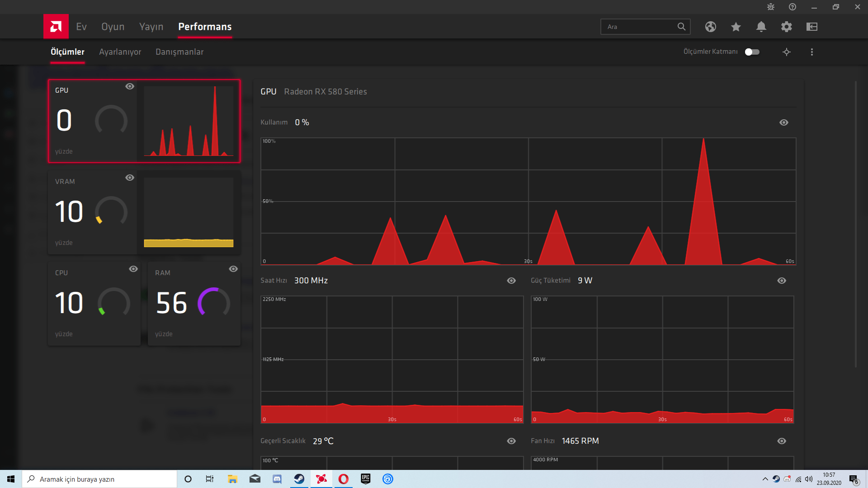Open the web browser globe icon
Viewport: 868px width, 488px height.
pos(710,27)
